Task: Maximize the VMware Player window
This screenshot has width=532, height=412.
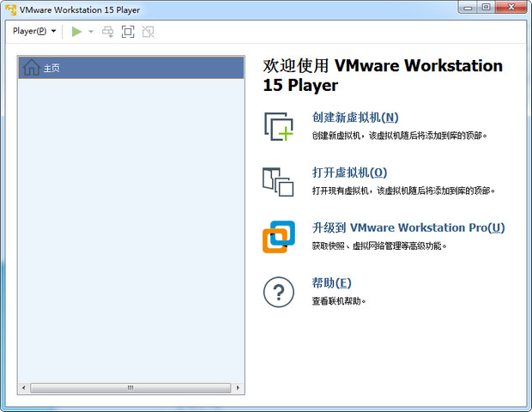Action: (487, 7)
